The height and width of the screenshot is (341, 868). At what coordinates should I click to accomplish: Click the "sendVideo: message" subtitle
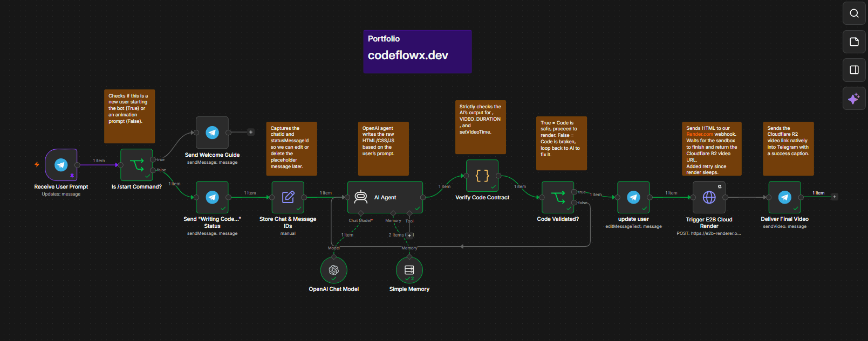[x=784, y=227]
